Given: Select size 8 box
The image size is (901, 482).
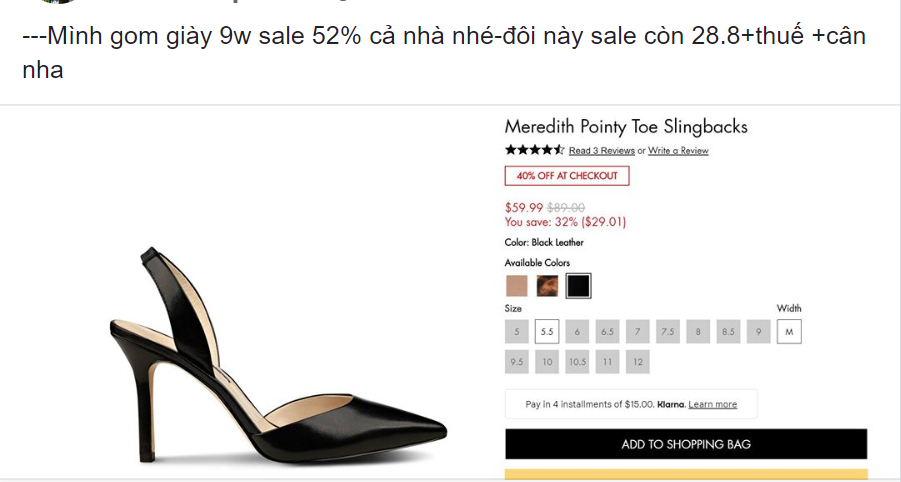Looking at the screenshot, I should 698,332.
